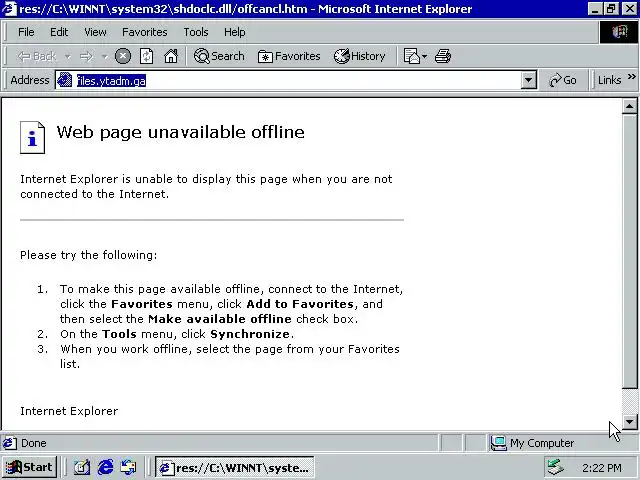Launch Internet Explorer quick launch icon

pos(105,467)
